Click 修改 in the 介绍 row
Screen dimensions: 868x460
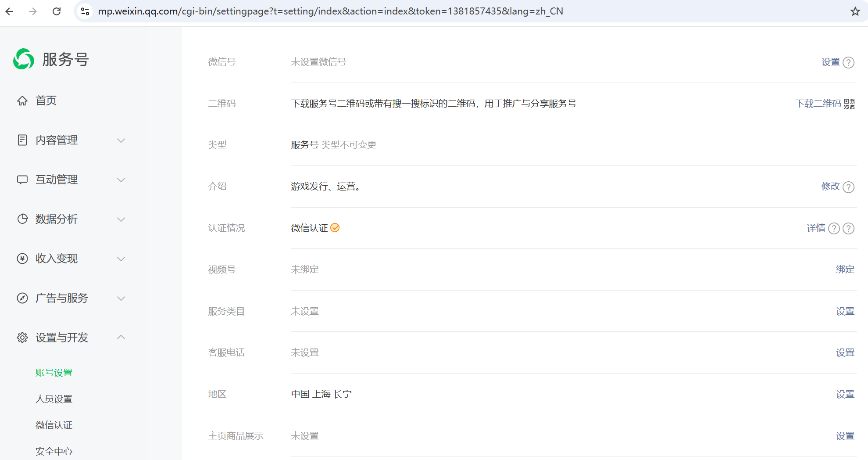tap(830, 187)
